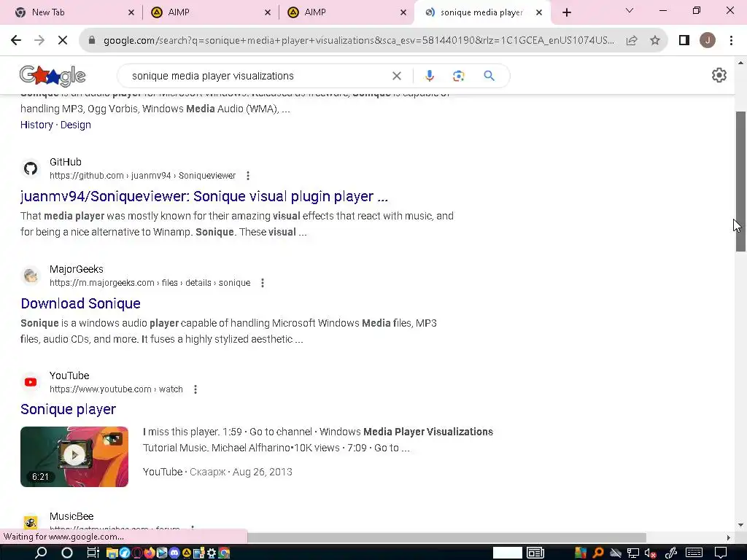Open News and interests on taskbar
This screenshot has height=560, width=747.
[535, 553]
